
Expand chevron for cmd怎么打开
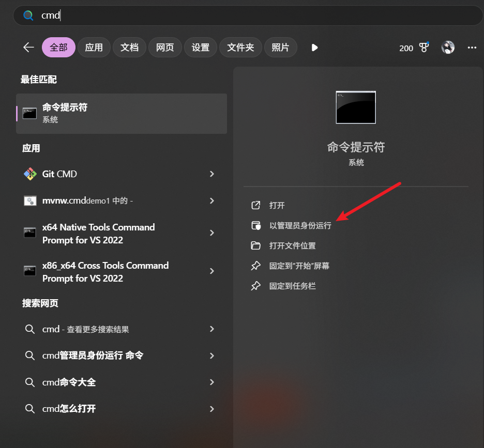[x=212, y=409]
